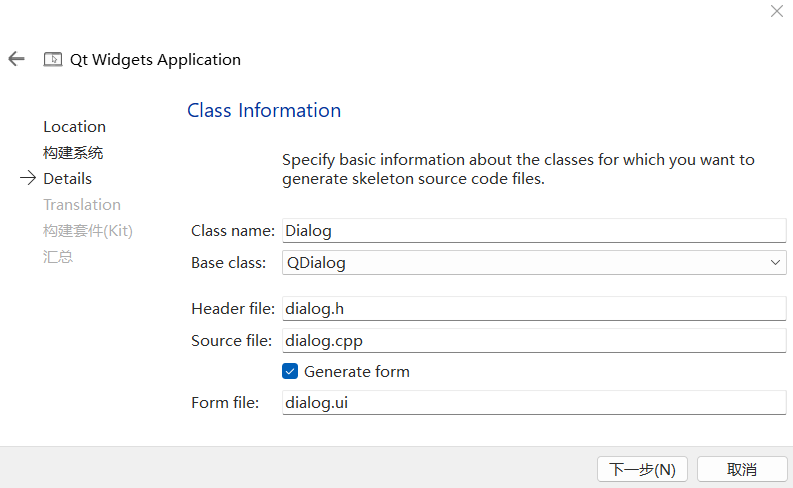Image resolution: width=793 pixels, height=488 pixels.
Task: Click the Base class: label
Action: point(229,263)
